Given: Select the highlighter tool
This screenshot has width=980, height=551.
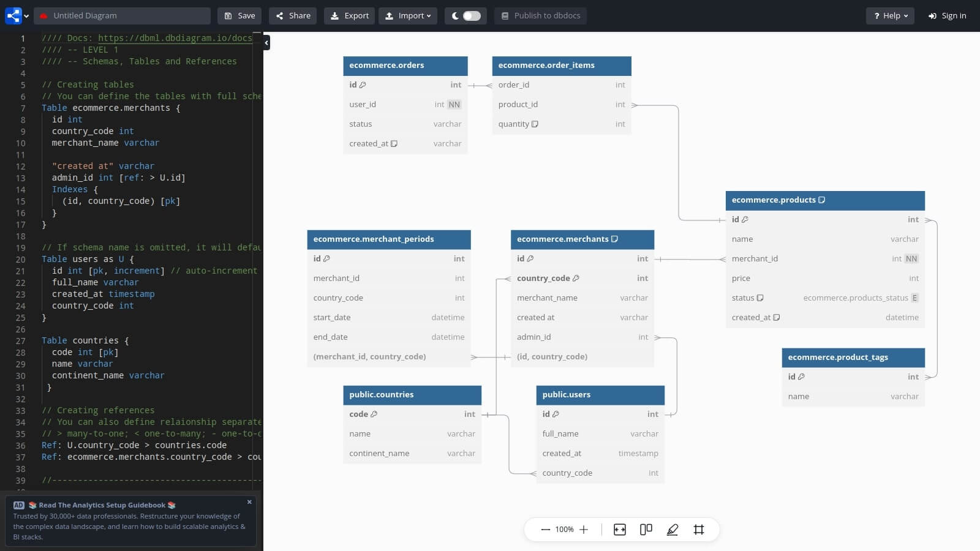Looking at the screenshot, I should click(672, 530).
